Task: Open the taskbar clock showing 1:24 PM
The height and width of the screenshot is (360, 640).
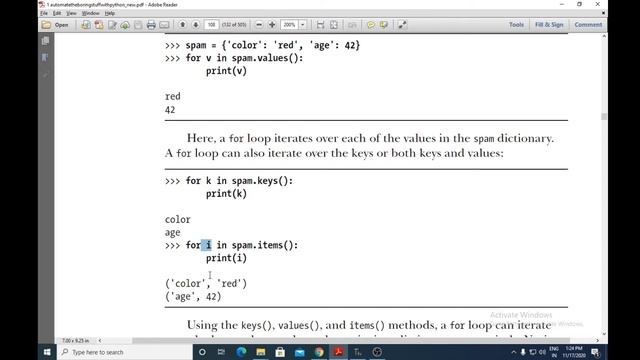Action: tap(574, 352)
